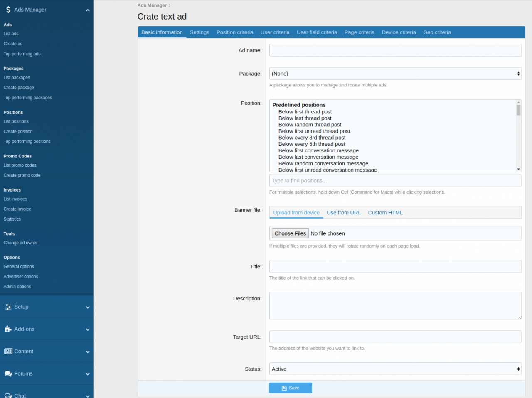Collapse the Ads Manager section chevron

click(x=87, y=9)
